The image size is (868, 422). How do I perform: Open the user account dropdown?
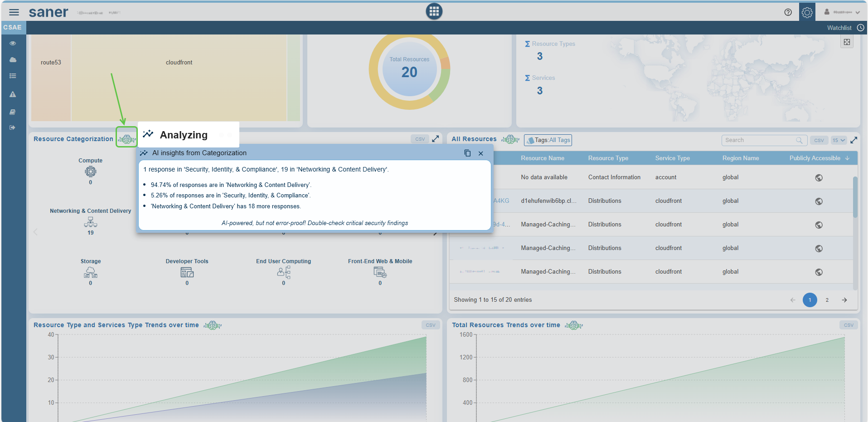tap(842, 12)
